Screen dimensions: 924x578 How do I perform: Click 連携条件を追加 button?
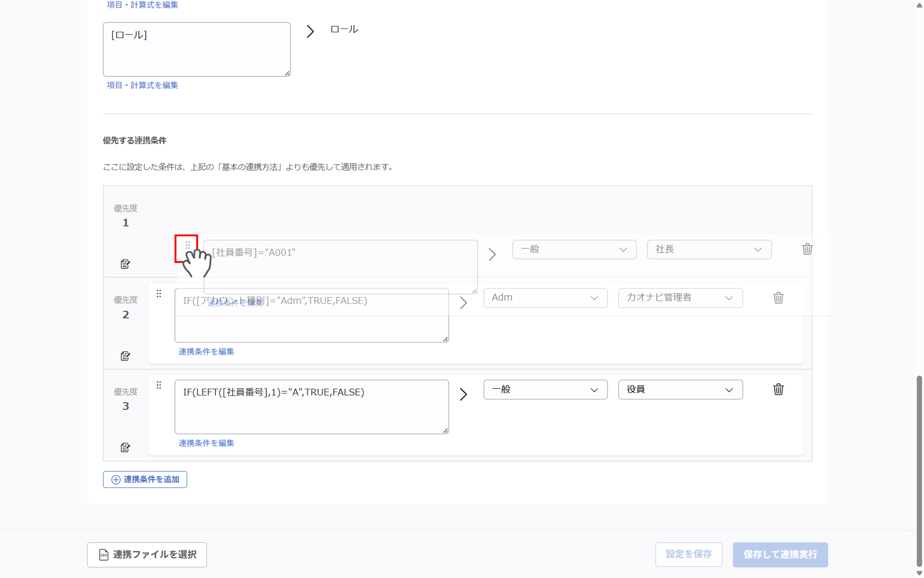145,479
